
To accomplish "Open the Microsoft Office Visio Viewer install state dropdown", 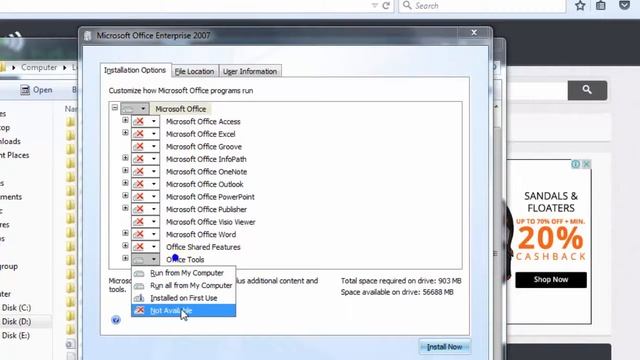I will (x=145, y=222).
